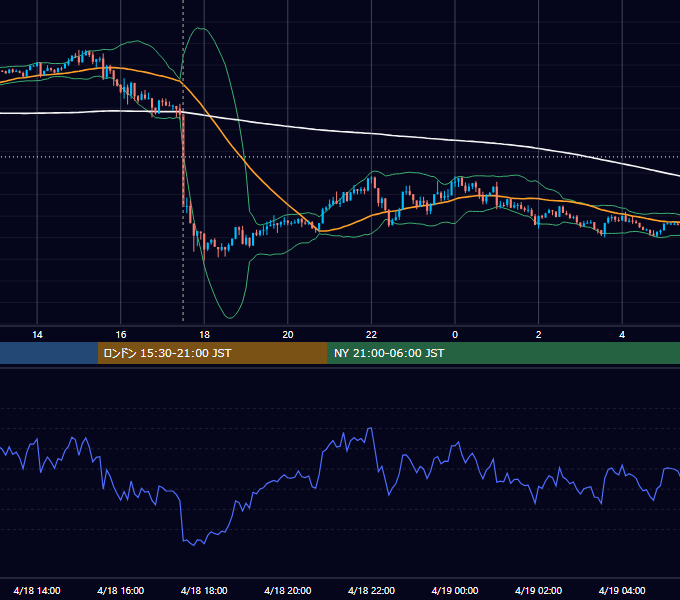Click the 20 hour axis label
This screenshot has width=680, height=600.
click(x=288, y=335)
